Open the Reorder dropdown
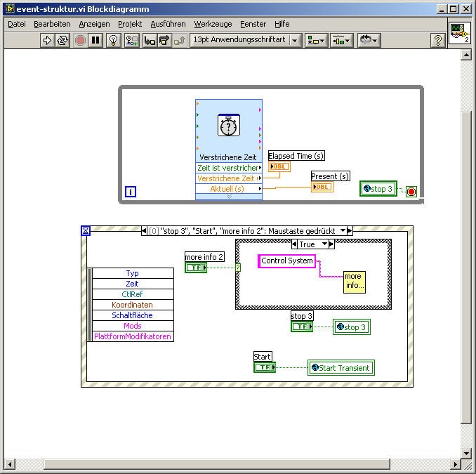This screenshot has height=474, width=476. pos(369,40)
